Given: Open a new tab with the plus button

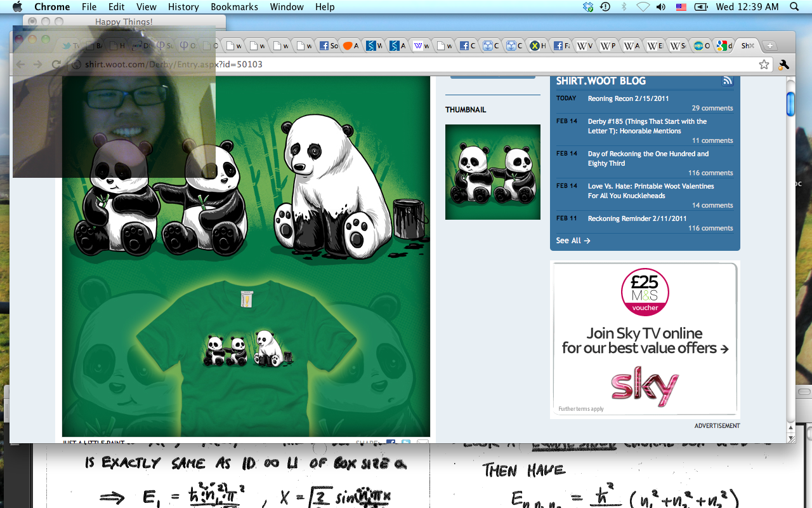Looking at the screenshot, I should point(769,46).
